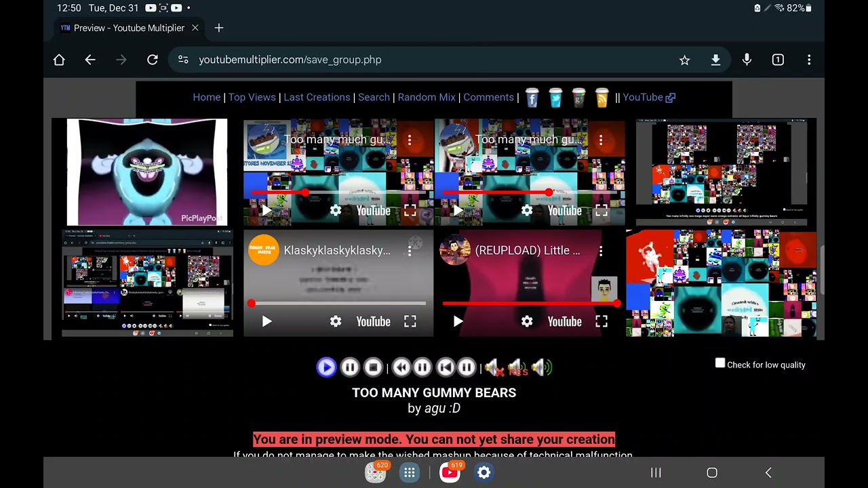Click the RES volume reset speaker icon
This screenshot has width=868, height=488.
click(x=517, y=368)
